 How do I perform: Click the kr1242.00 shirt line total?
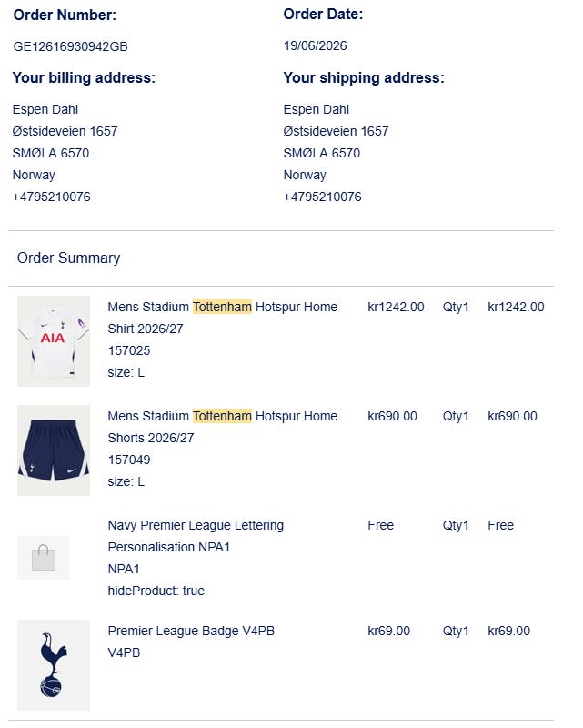[x=516, y=307]
